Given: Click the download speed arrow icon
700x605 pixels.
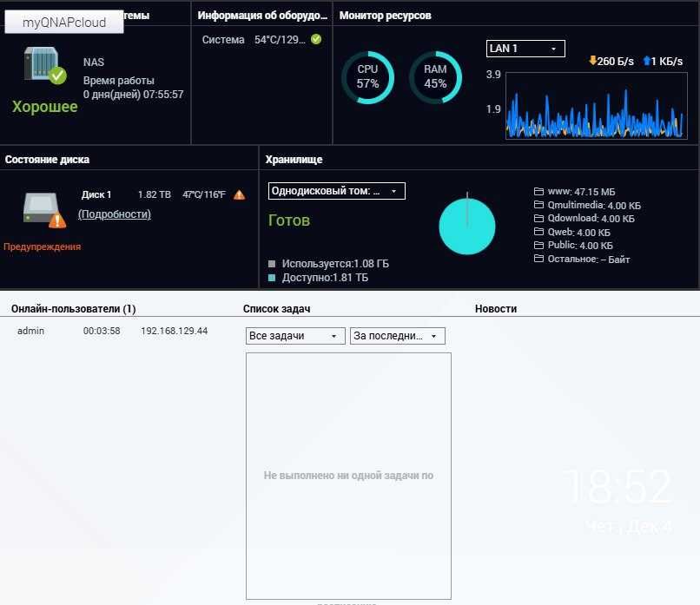Looking at the screenshot, I should click(x=592, y=61).
